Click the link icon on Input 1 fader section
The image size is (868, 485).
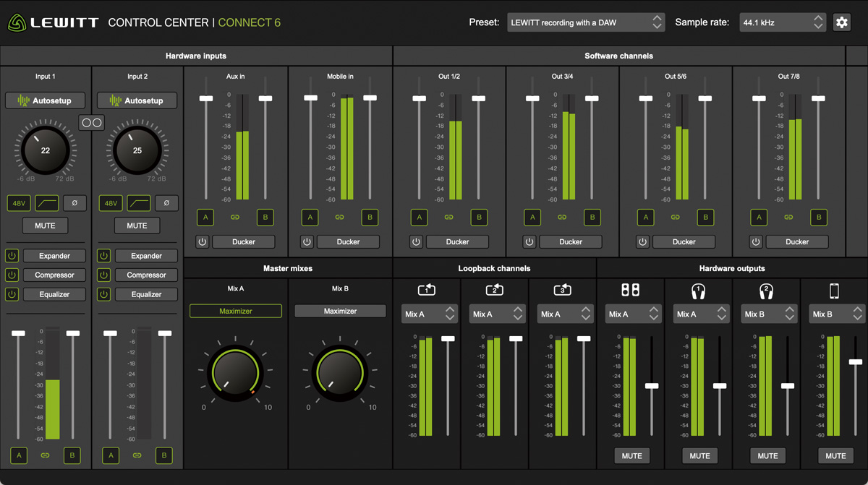coord(45,455)
